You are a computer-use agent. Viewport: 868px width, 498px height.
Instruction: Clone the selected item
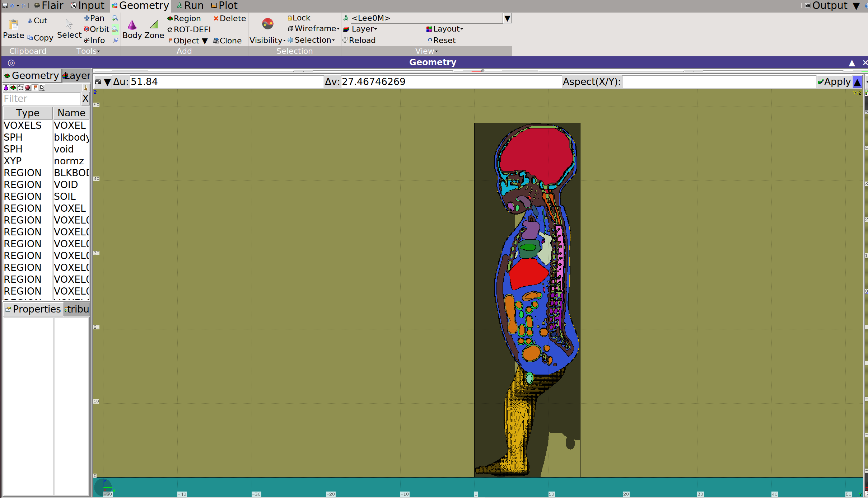(x=228, y=41)
